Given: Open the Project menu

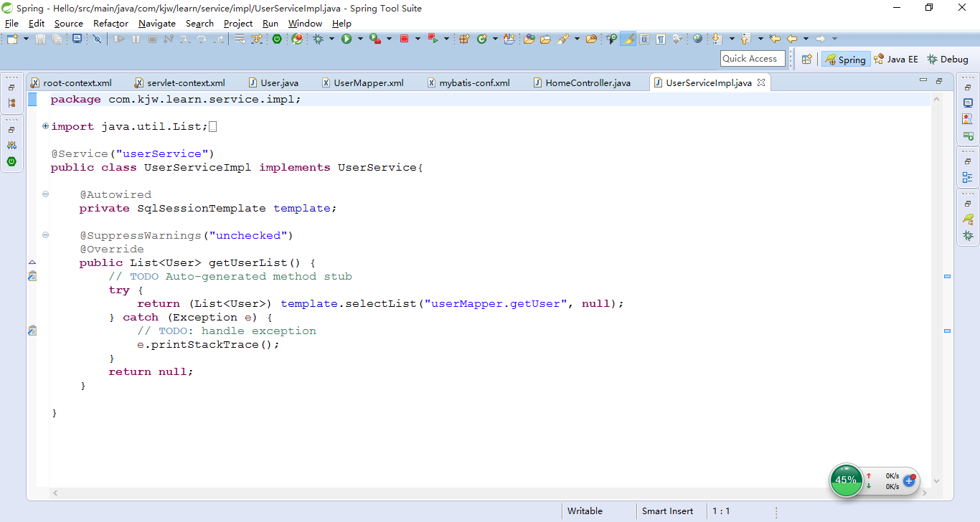Looking at the screenshot, I should point(238,23).
